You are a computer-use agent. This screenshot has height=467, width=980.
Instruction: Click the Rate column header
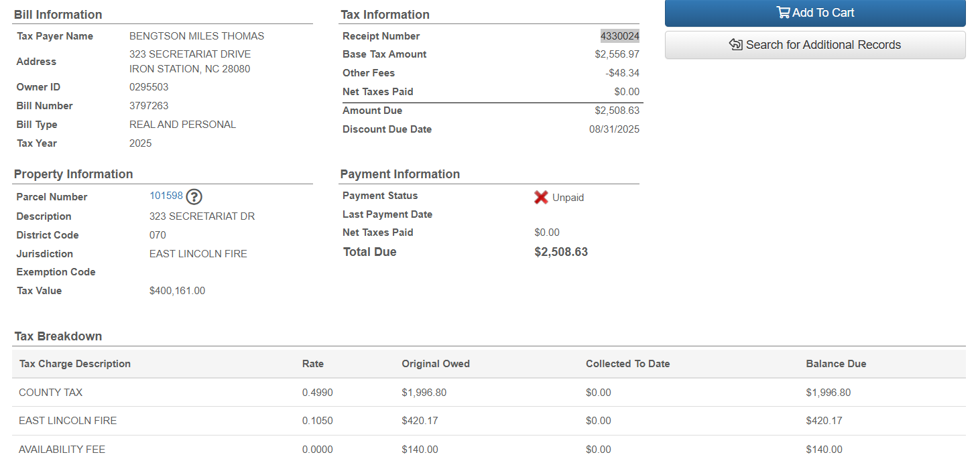(x=312, y=364)
